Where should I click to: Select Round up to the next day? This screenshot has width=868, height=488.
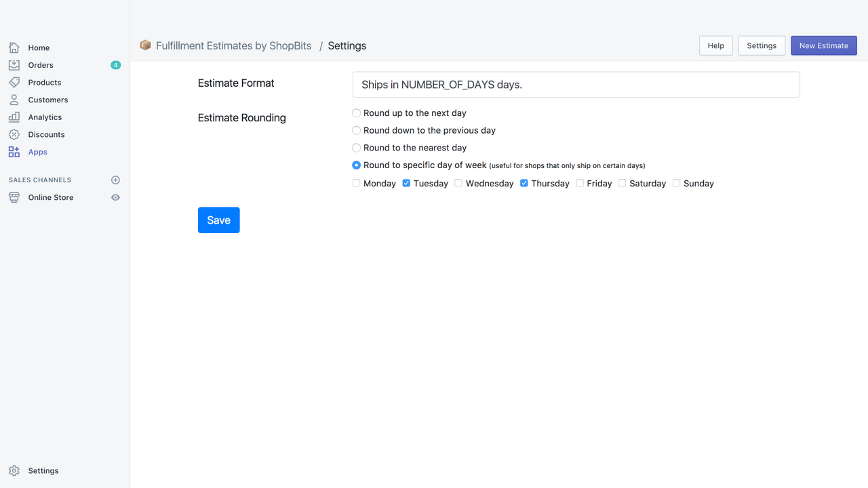click(x=356, y=113)
